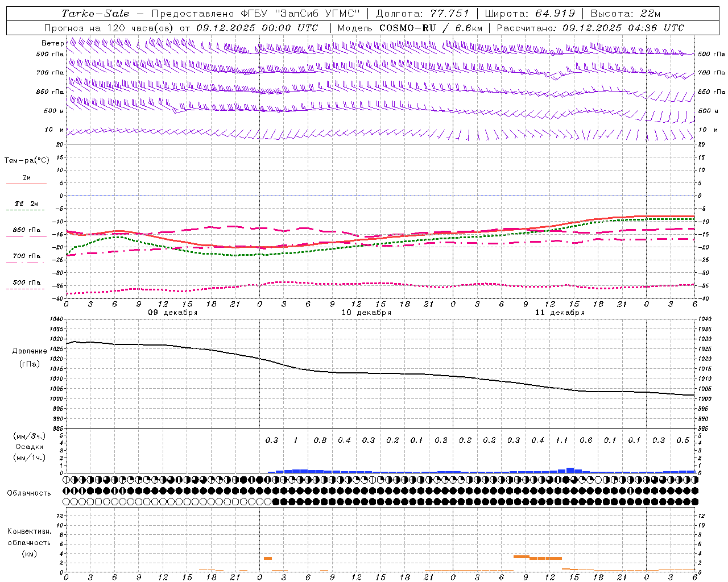Click the '1.1' precipitation value

tap(562, 440)
